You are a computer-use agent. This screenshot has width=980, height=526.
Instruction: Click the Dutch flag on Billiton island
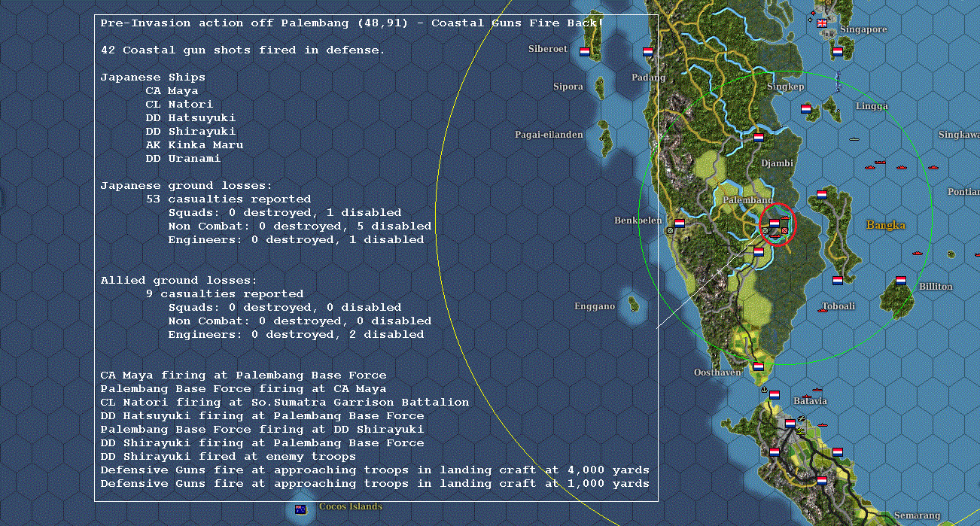click(901, 281)
